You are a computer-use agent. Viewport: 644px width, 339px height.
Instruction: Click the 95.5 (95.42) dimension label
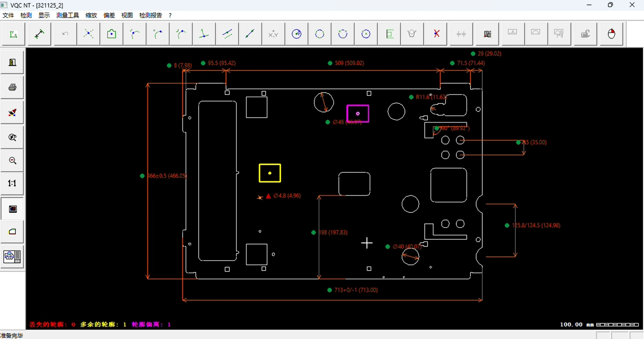click(x=222, y=63)
